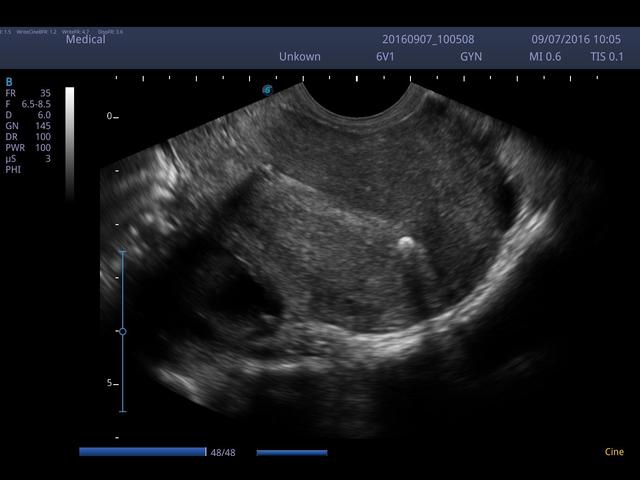Click the 48/48 frame counter
This screenshot has height=480, width=640.
222,453
